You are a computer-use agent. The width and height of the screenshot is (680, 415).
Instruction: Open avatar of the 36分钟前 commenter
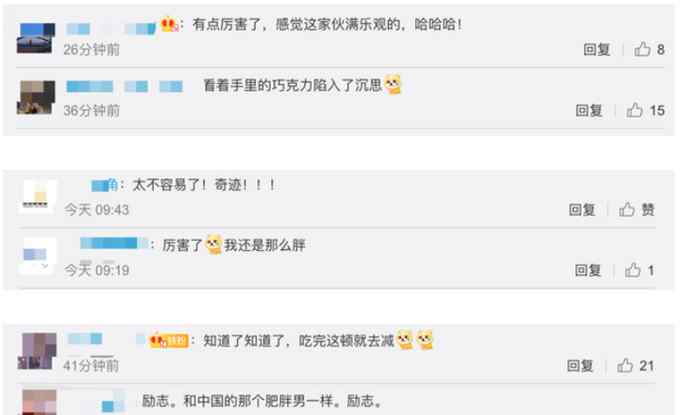(36, 97)
